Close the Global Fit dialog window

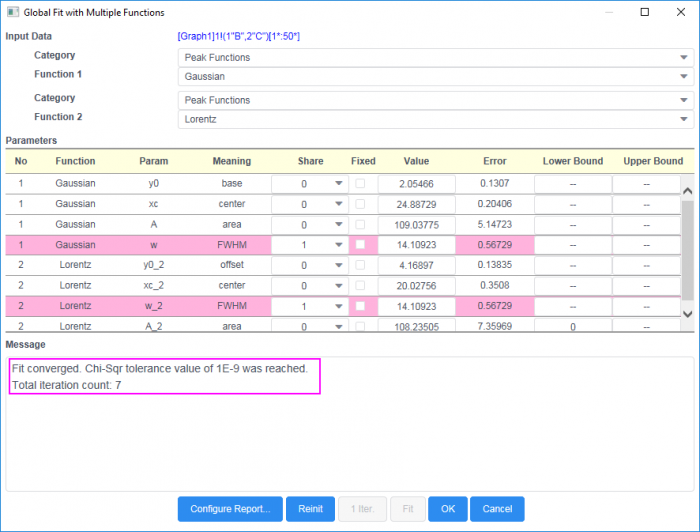pyautogui.click(x=681, y=12)
